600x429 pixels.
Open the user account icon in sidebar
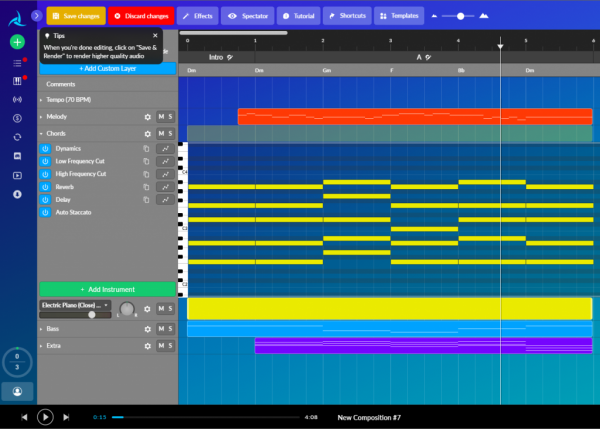pos(17,391)
